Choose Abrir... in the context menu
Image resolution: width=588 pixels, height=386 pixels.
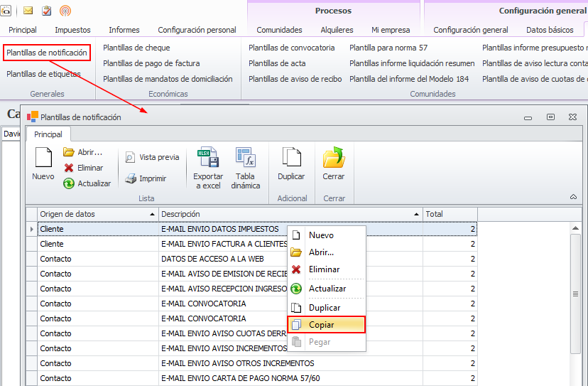[321, 252]
